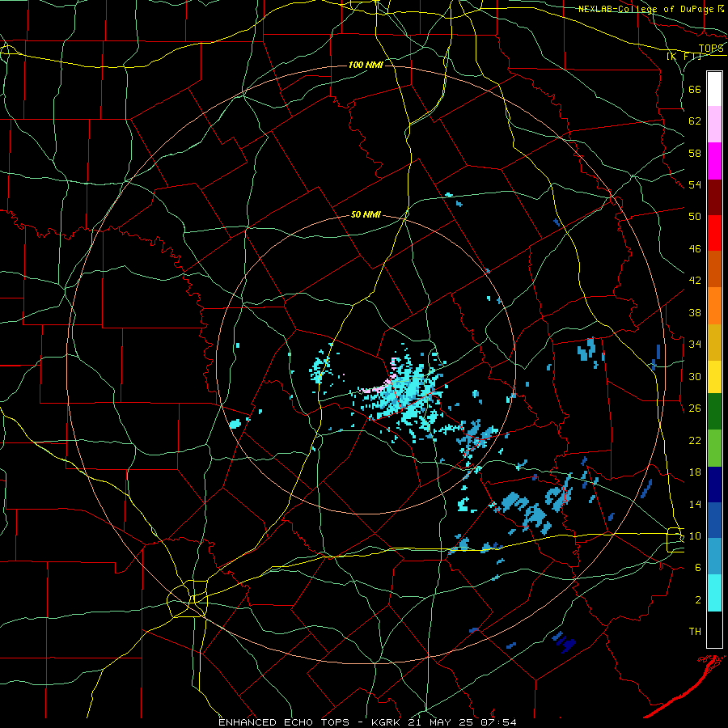
Task: Click the "58" legend value
Action: 695,153
